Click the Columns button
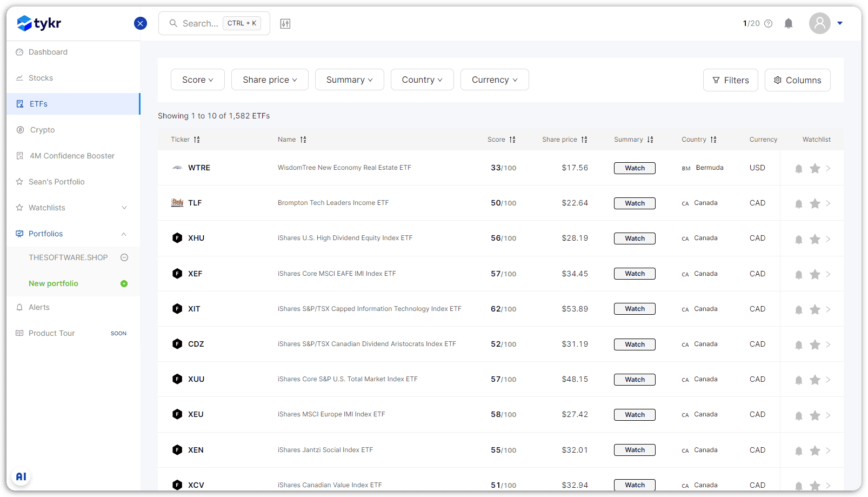The height and width of the screenshot is (497, 868). 798,80
